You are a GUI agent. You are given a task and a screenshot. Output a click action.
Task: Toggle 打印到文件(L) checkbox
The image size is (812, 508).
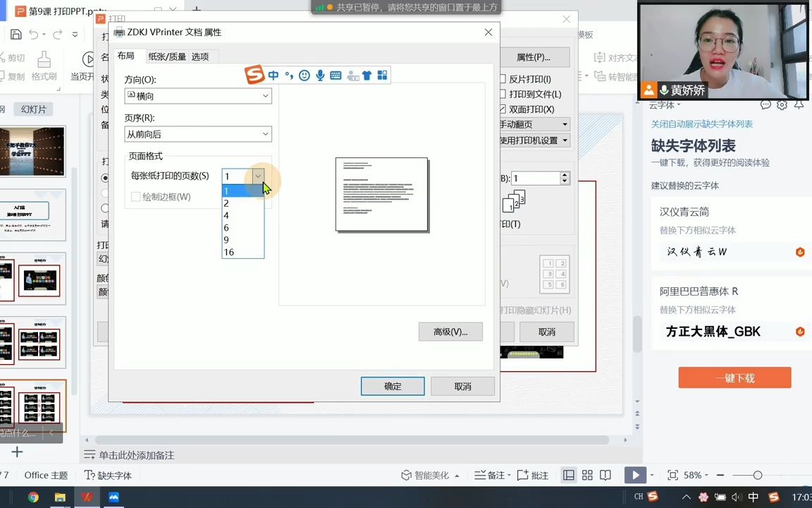503,94
